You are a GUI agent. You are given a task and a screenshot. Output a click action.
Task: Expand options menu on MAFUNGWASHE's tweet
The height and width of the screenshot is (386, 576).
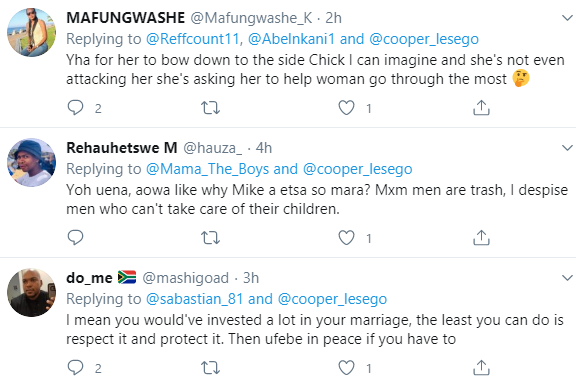(567, 17)
